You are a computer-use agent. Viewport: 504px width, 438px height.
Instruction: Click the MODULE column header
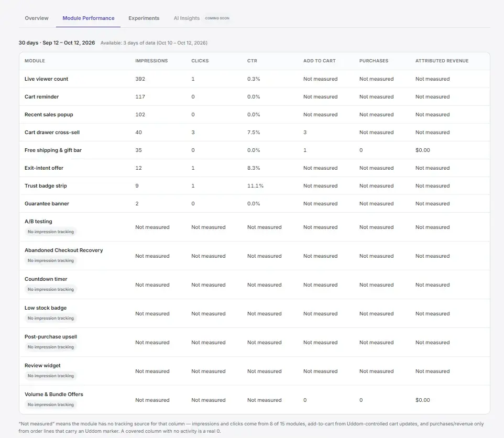pos(35,61)
